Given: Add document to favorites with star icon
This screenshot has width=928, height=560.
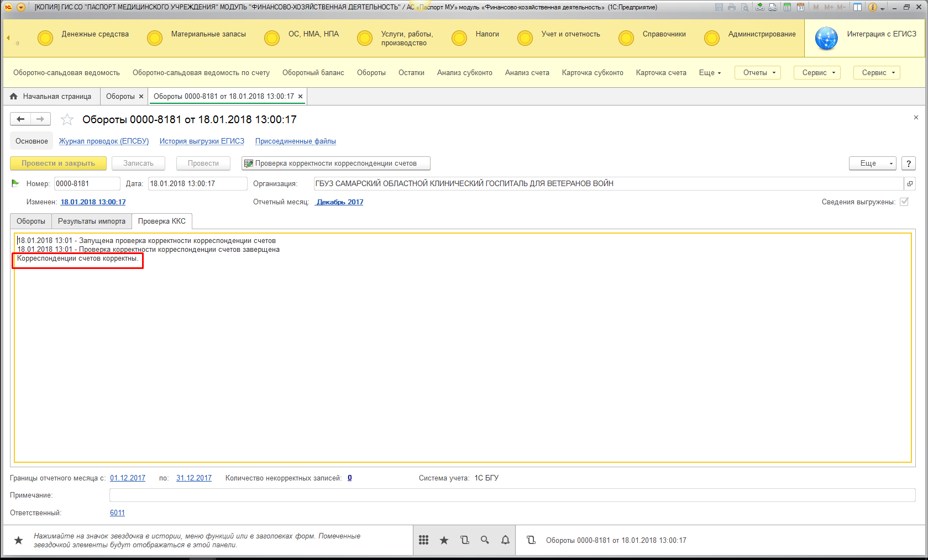Looking at the screenshot, I should [67, 119].
